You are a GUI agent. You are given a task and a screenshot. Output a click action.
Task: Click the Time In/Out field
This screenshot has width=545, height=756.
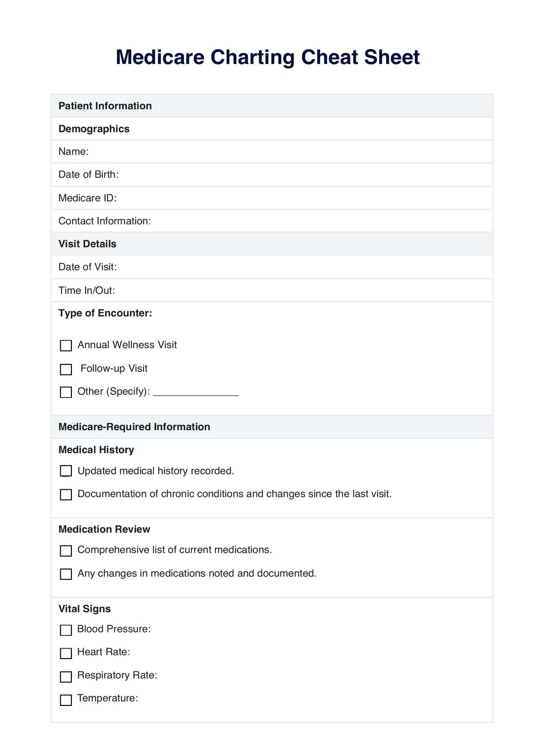click(278, 290)
